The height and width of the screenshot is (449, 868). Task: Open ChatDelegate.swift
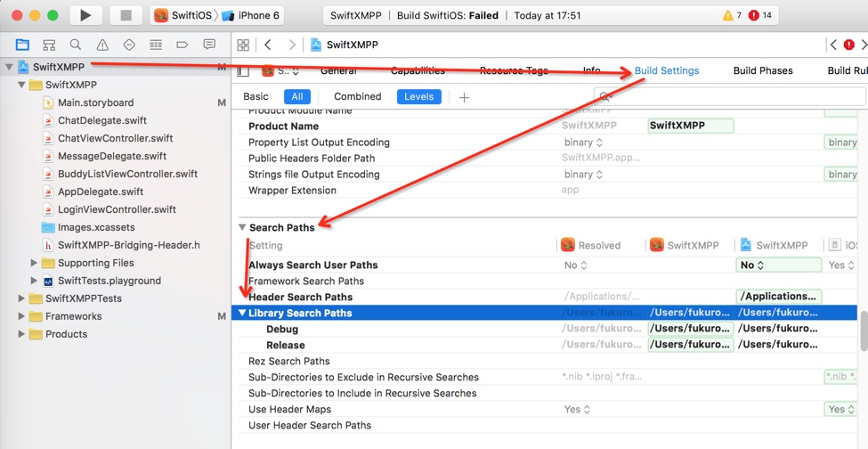coord(102,120)
